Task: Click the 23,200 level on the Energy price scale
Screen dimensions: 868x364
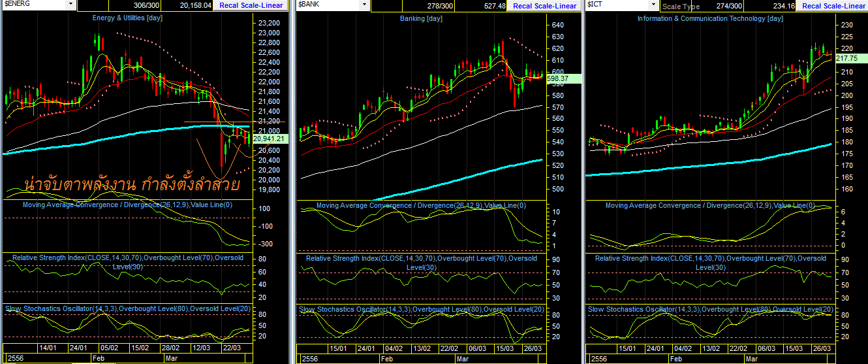Action: pos(270,23)
